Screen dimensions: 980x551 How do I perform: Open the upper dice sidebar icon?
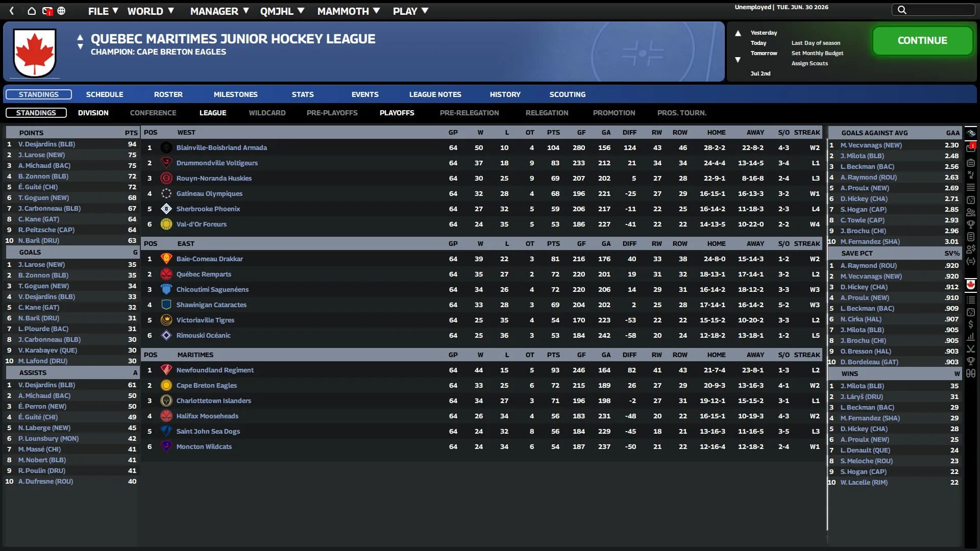(971, 200)
